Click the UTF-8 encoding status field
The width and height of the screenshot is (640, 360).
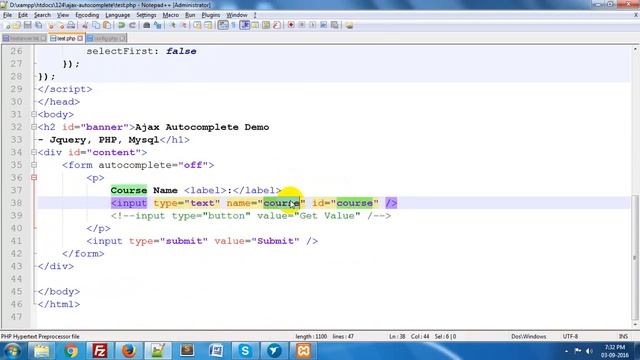570,336
